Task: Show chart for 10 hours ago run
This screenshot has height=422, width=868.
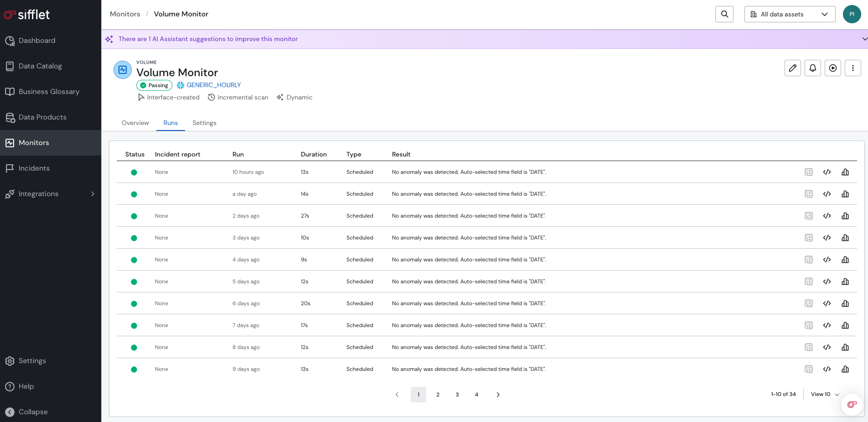Action: pos(845,172)
